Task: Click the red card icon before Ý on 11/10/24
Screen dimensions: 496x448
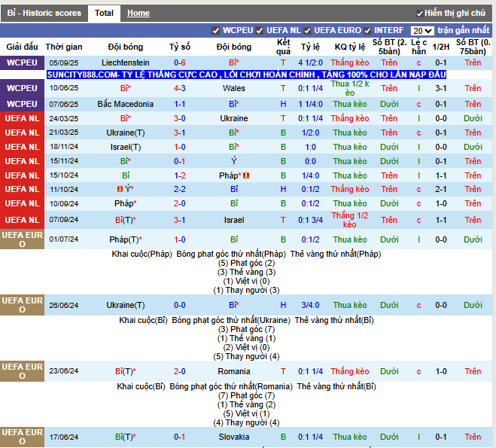Action: 120,189
